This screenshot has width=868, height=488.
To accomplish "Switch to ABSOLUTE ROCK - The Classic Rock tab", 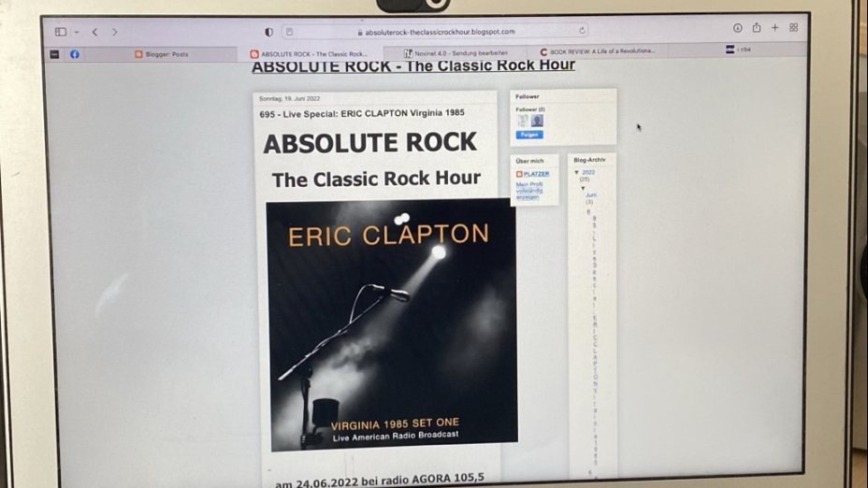I will point(309,53).
